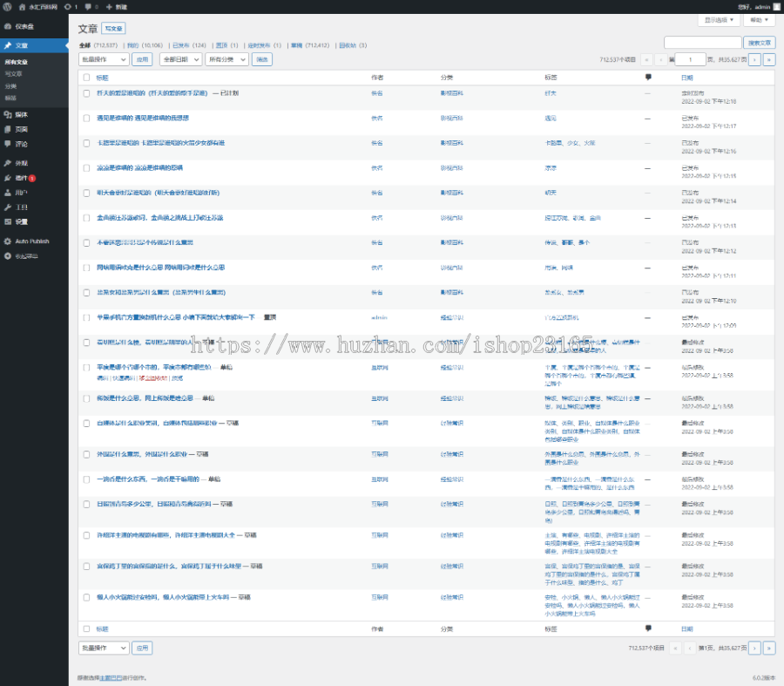This screenshot has height=686, width=784.
Task: Sort by comments icon in table header
Action: [x=648, y=78]
